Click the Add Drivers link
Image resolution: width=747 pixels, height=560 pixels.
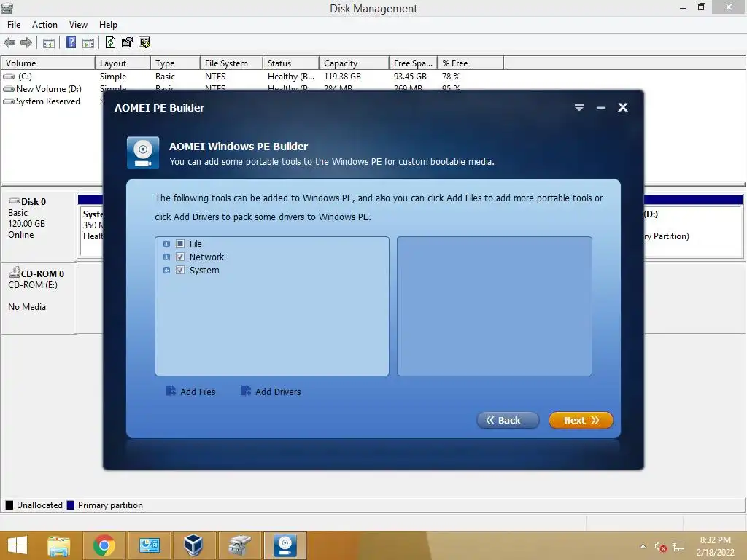click(278, 392)
